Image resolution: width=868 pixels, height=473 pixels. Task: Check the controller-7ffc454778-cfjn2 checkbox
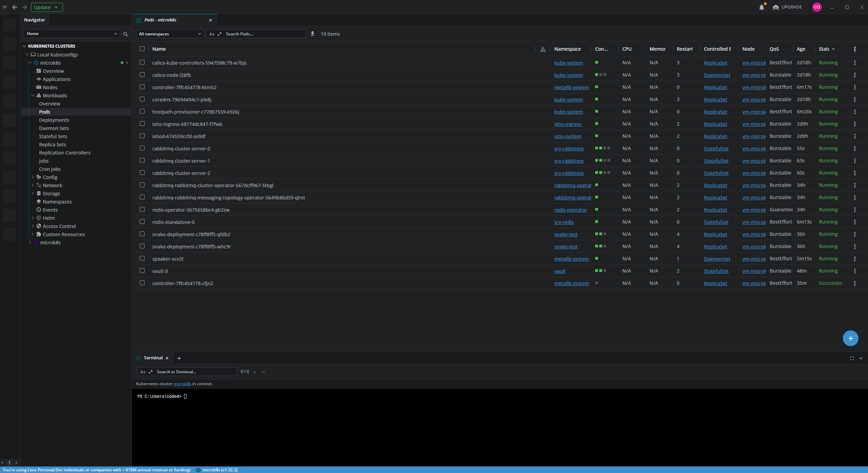click(142, 283)
